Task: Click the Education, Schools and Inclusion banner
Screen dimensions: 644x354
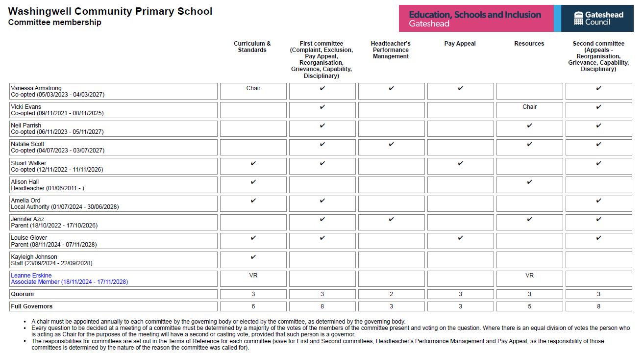Action: click(475, 19)
